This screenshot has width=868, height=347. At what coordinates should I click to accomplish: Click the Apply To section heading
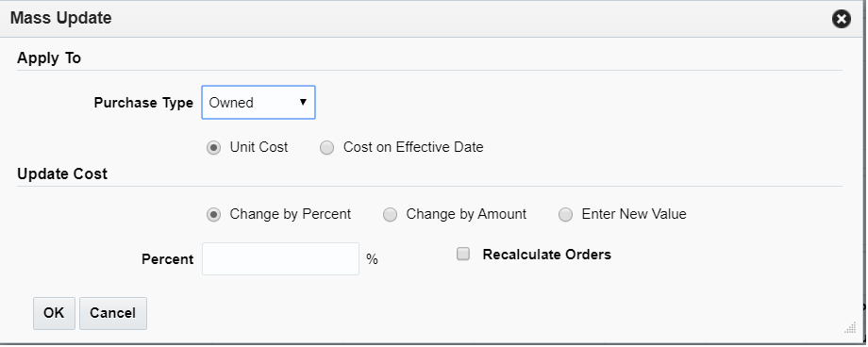(49, 58)
